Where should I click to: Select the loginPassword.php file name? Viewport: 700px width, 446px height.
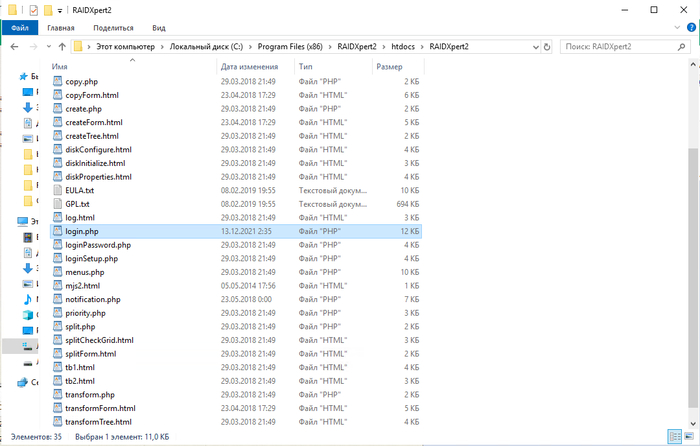click(98, 245)
